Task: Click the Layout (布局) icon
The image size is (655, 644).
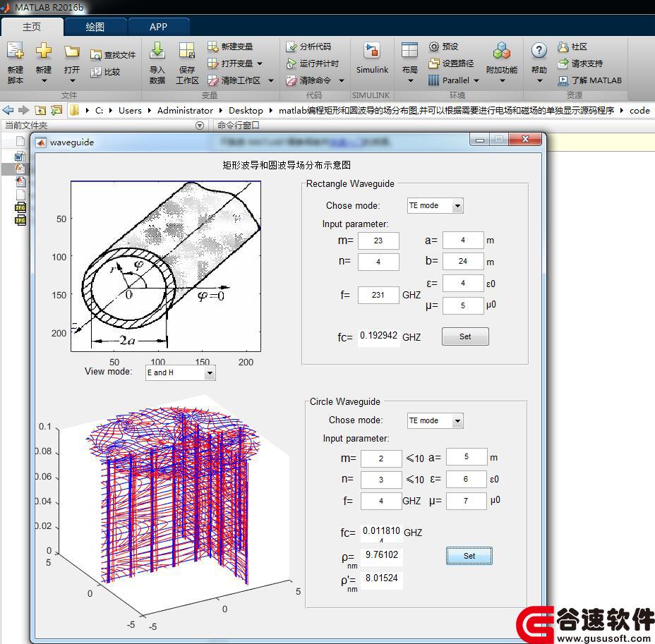Action: pyautogui.click(x=409, y=51)
